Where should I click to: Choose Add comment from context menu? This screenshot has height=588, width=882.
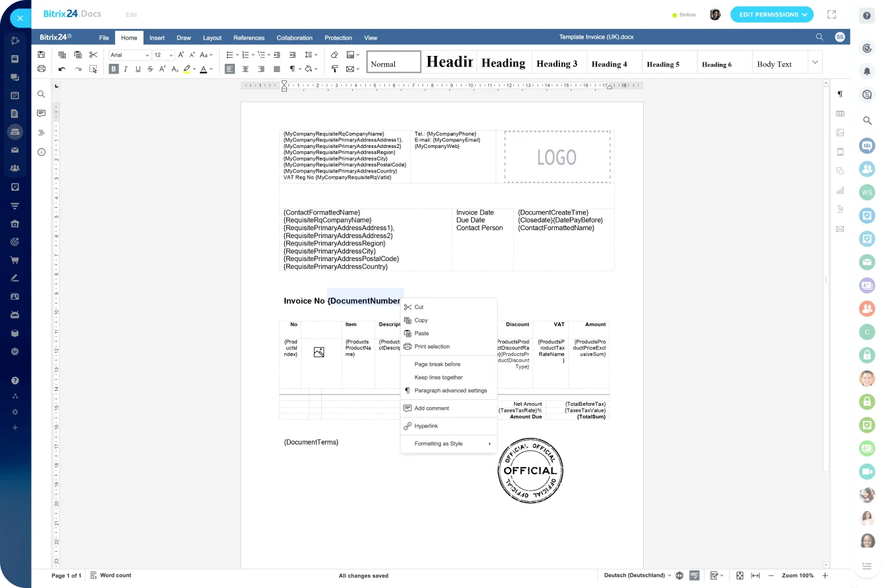click(x=432, y=408)
